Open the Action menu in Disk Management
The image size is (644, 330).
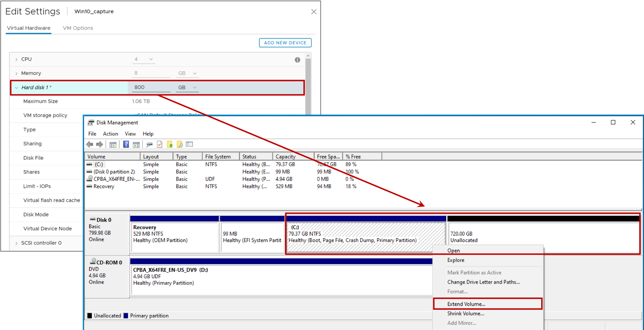[111, 134]
